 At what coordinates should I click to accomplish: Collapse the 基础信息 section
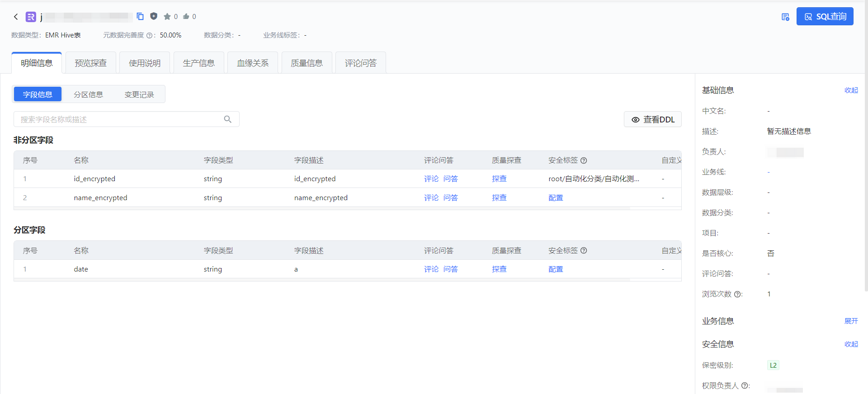(x=851, y=90)
